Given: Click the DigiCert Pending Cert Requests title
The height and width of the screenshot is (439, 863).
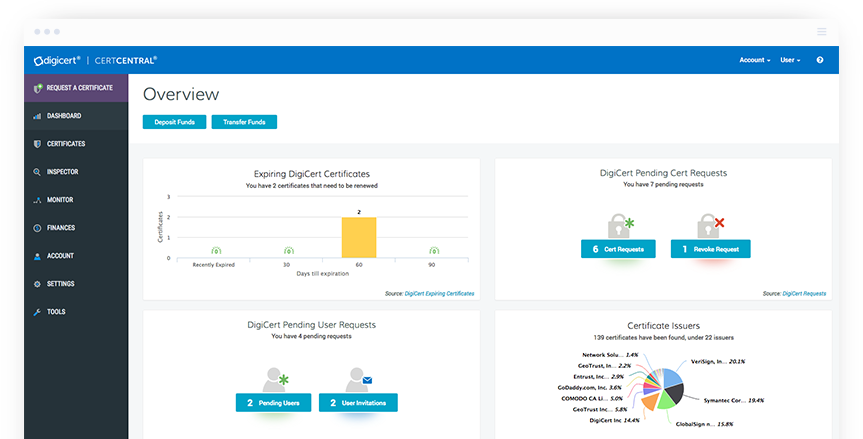Looking at the screenshot, I should tap(663, 173).
